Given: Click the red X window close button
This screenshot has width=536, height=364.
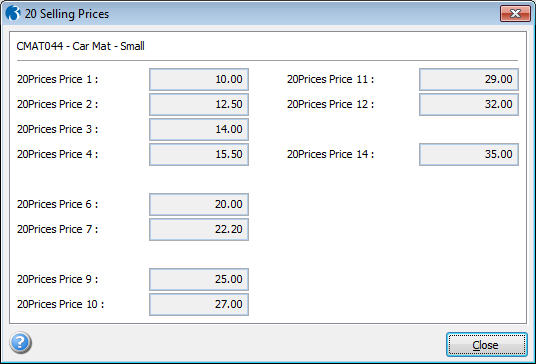Looking at the screenshot, I should pyautogui.click(x=515, y=14).
